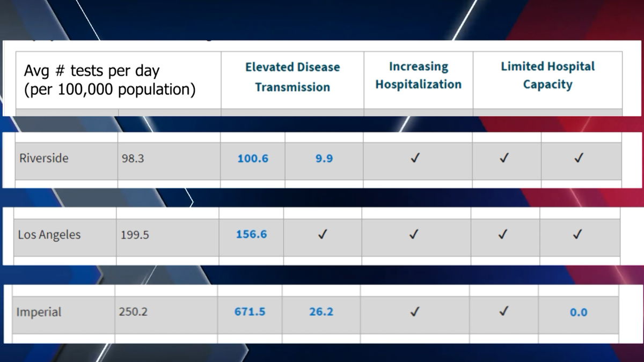Open Imperial's 0.0 hospital capacity value

click(x=579, y=312)
